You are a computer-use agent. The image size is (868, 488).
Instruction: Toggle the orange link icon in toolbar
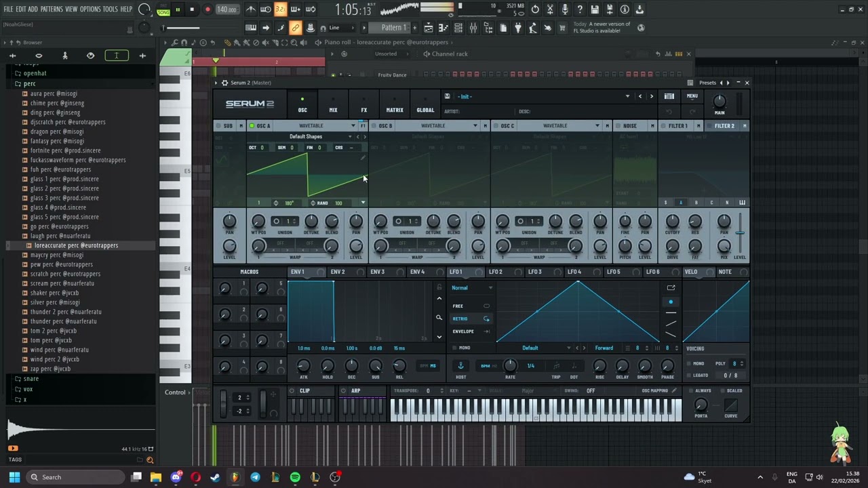click(295, 28)
